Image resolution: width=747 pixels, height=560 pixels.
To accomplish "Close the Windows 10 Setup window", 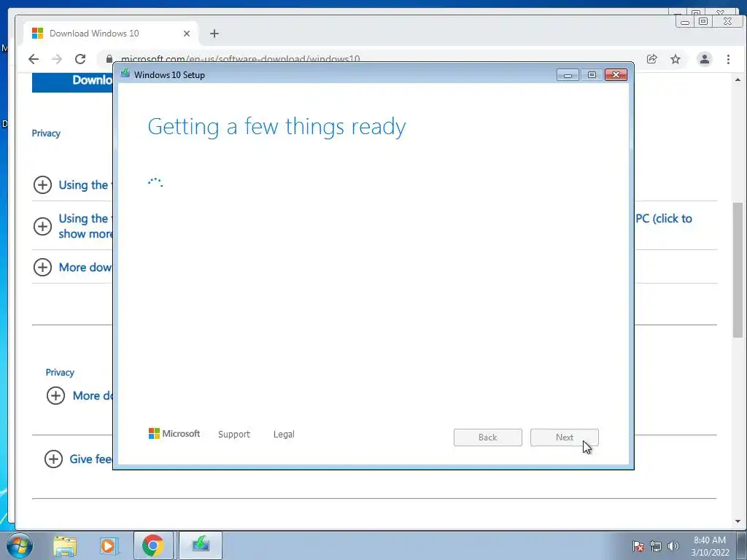I will pos(616,75).
